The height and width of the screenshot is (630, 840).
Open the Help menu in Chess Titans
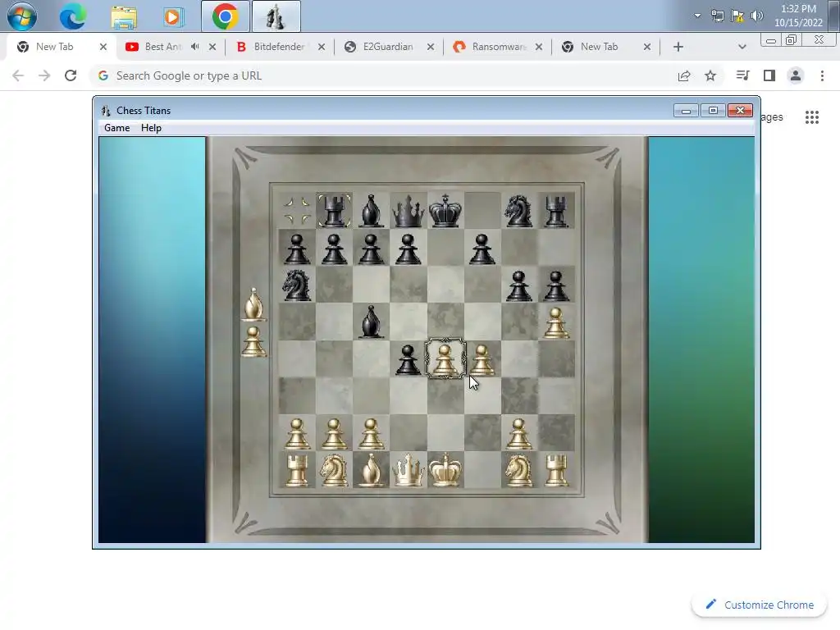[151, 127]
